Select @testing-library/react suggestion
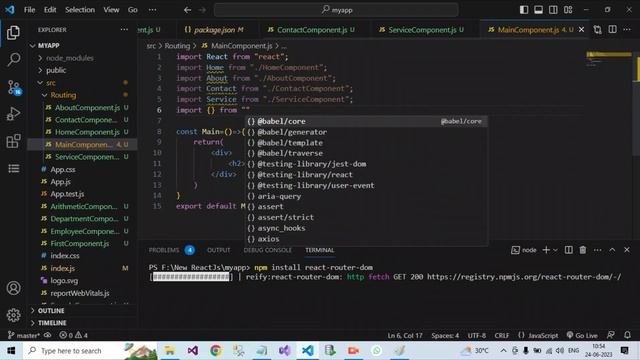 click(366, 175)
